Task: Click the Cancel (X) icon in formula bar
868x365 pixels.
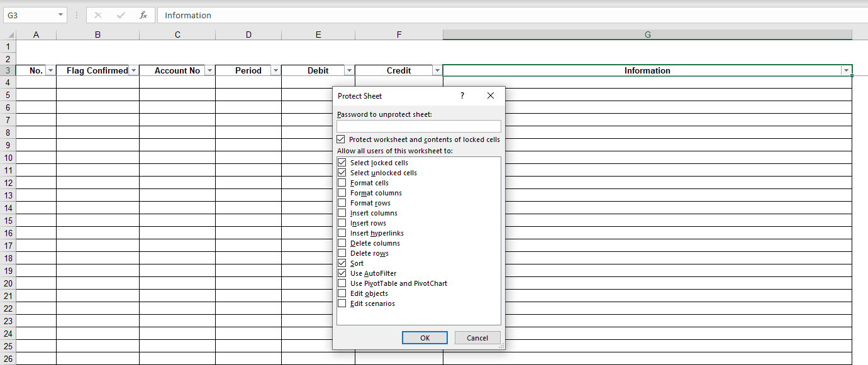Action: click(98, 15)
